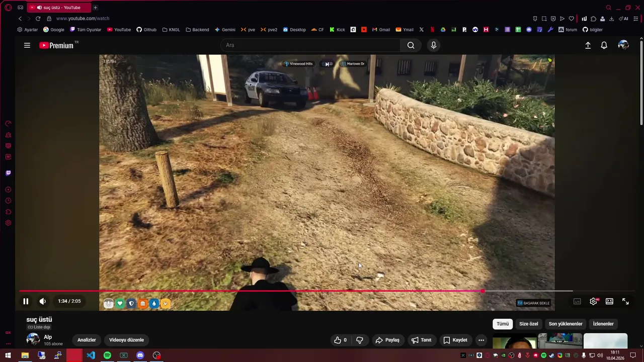Pause the YouTube video
This screenshot has height=362, width=644.
[26, 301]
